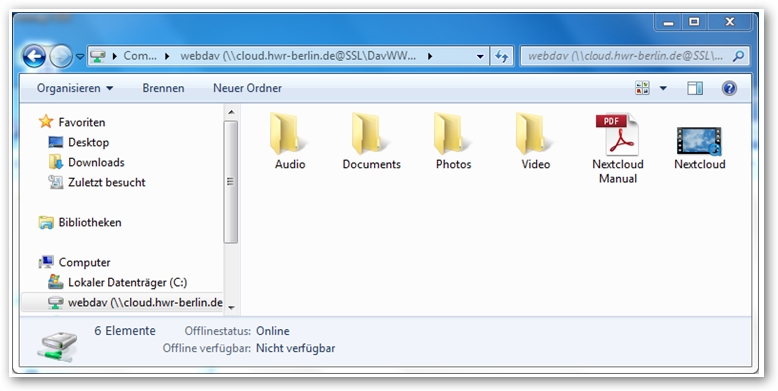Open Lokaler Datenträger (C:) in the sidebar
Image resolution: width=778 pixels, height=391 pixels.
(x=128, y=282)
